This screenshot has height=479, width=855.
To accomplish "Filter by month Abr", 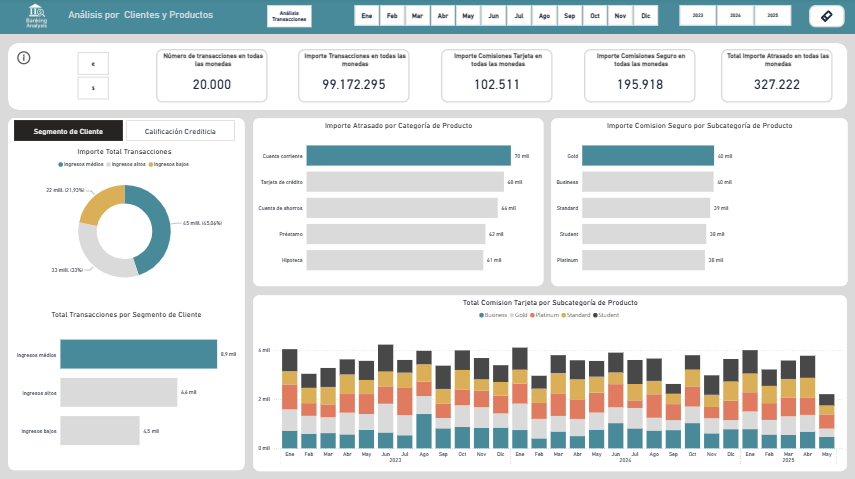I will coord(443,16).
